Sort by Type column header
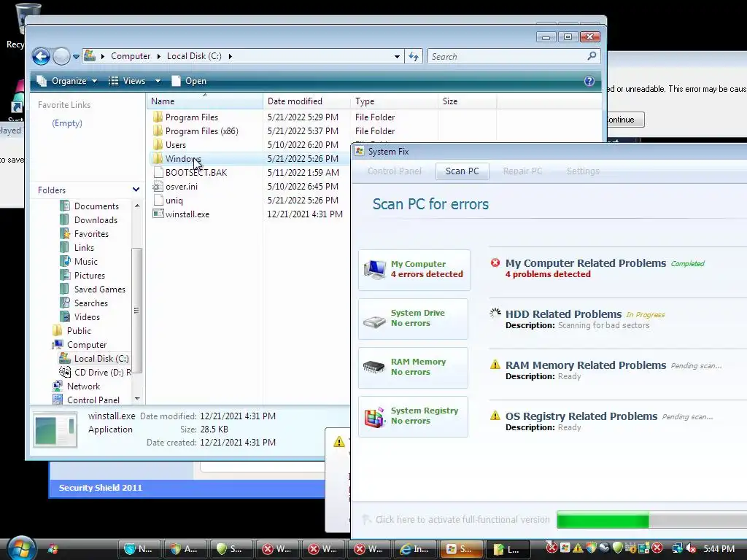The width and height of the screenshot is (747, 560). click(x=394, y=101)
